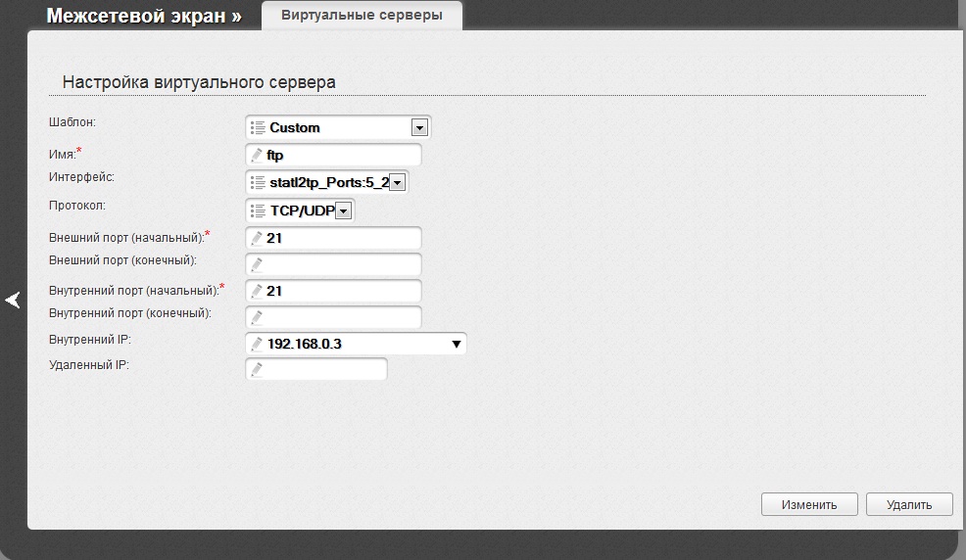Click the list icon in Интерфейс field
This screenshot has width=966, height=560.
click(x=258, y=182)
